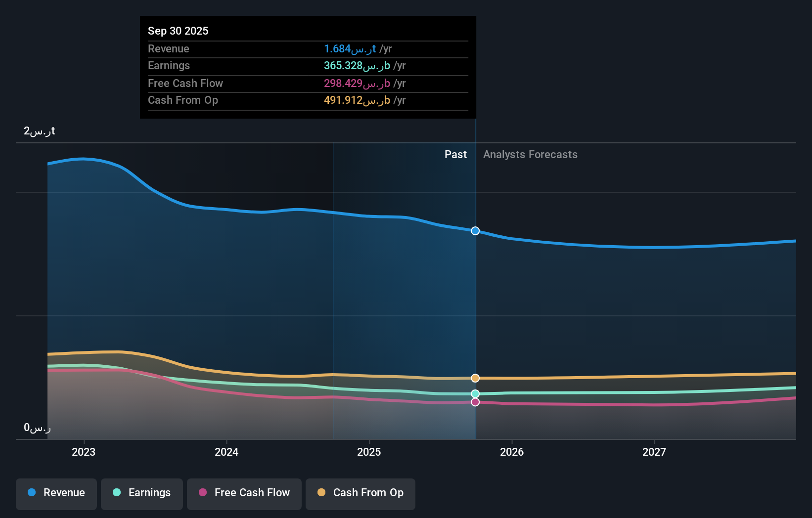Click the Cash From Op legend button
Viewport: 812px width, 518px height.
(361, 494)
